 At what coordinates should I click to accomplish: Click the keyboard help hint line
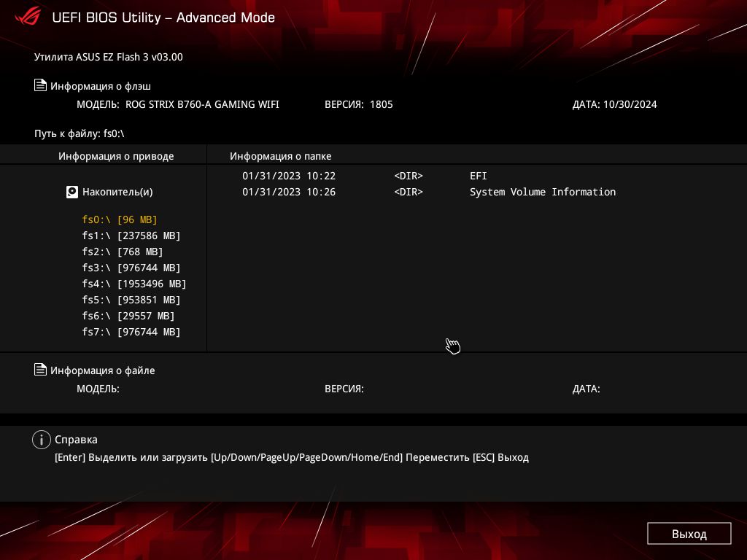[292, 458]
